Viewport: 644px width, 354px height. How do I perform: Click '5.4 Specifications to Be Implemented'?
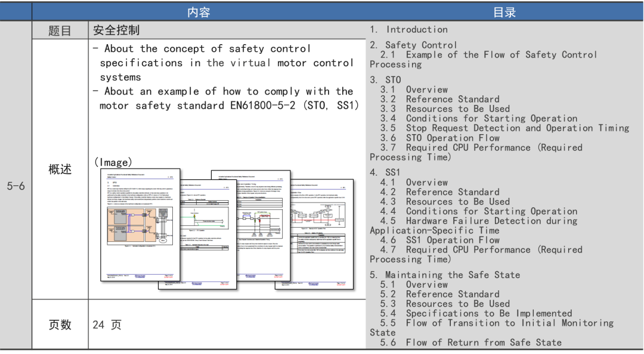point(476,313)
